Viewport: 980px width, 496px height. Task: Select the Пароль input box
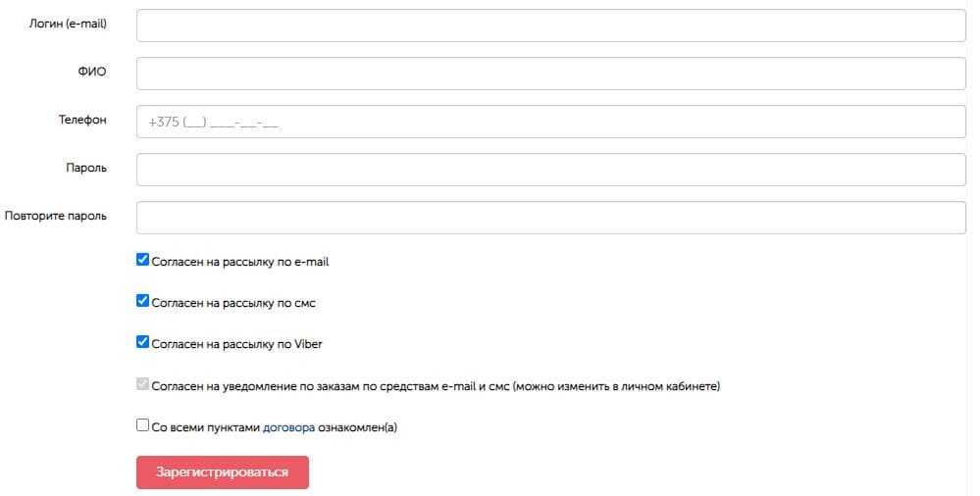[550, 170]
